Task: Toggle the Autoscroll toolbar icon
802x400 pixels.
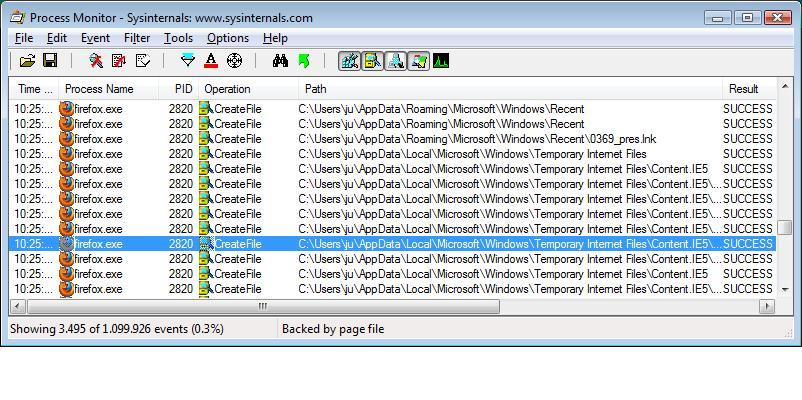Action: point(119,61)
